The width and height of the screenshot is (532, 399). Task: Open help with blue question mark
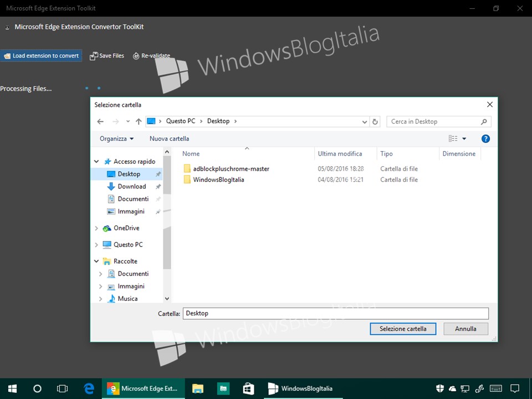coord(485,139)
